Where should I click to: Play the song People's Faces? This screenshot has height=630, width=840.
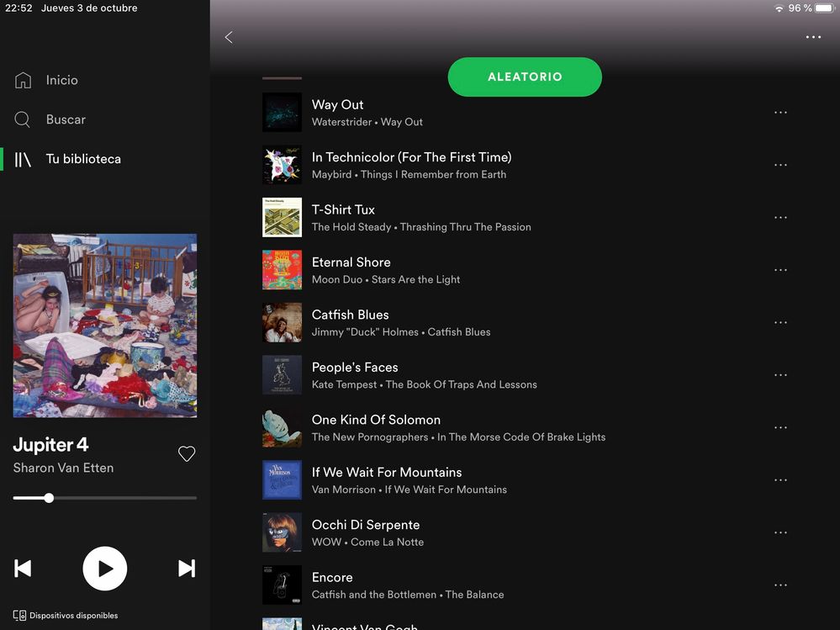(x=355, y=368)
